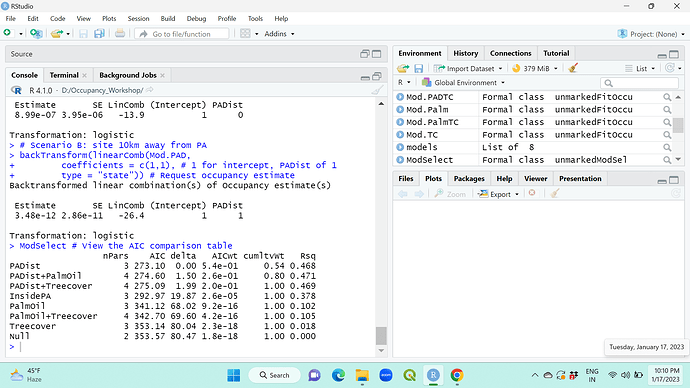Minimize the Console pane

pyautogui.click(x=365, y=77)
